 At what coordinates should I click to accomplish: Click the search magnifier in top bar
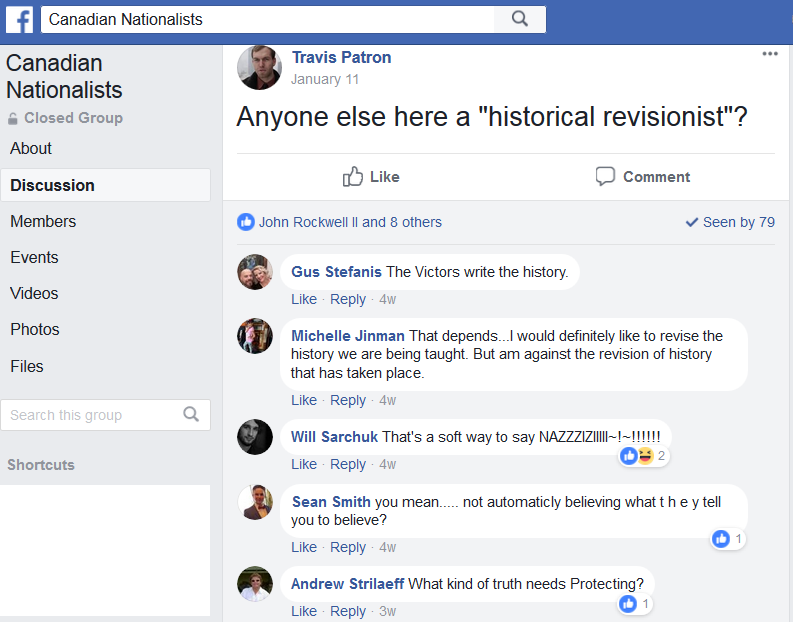point(520,19)
